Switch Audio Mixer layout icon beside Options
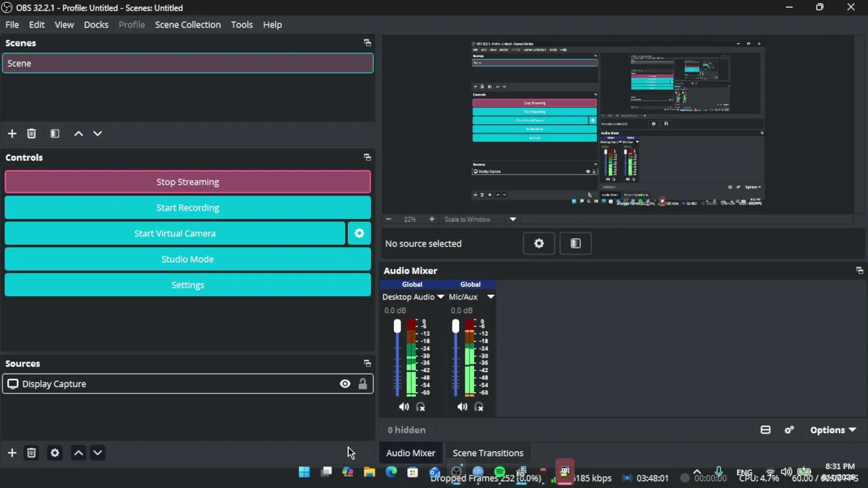This screenshot has height=488, width=868. coord(766,430)
